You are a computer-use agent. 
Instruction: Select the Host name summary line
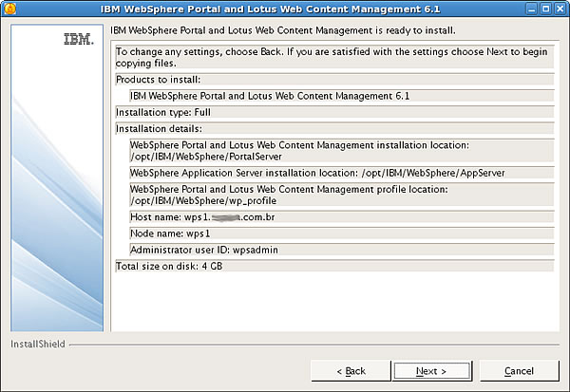[x=342, y=217]
